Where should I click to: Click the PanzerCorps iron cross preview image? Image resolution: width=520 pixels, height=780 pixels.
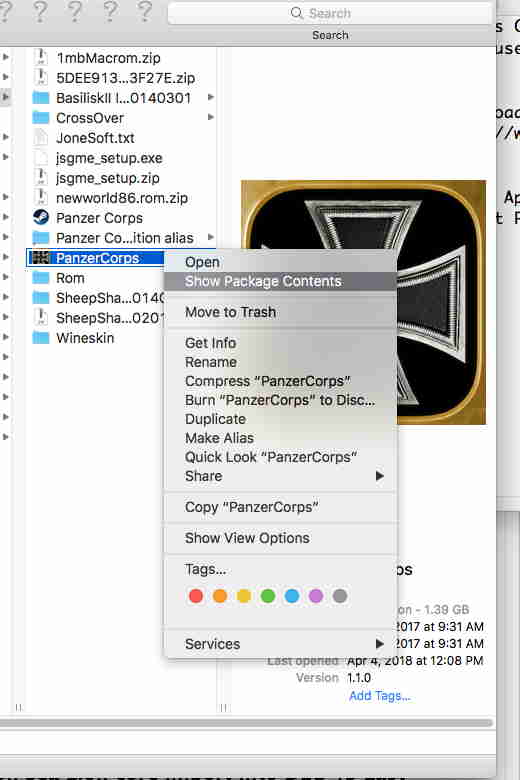point(363,302)
